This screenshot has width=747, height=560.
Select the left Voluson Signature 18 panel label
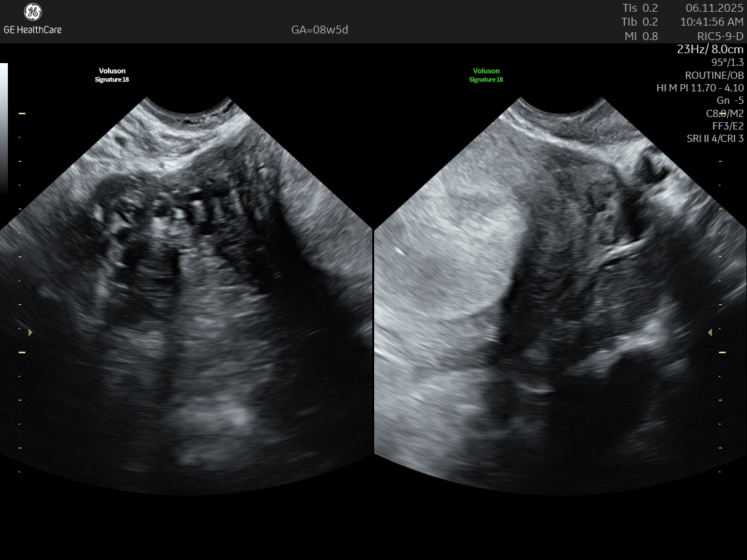(110, 74)
